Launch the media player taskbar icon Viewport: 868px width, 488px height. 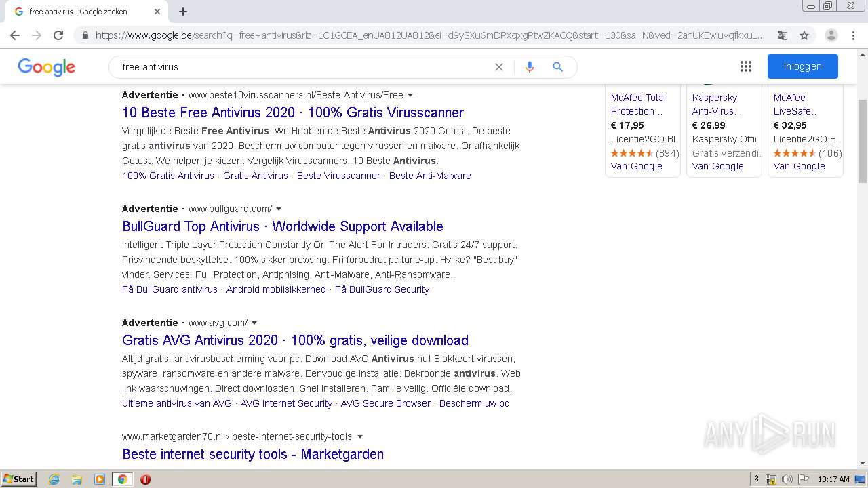coord(100,479)
